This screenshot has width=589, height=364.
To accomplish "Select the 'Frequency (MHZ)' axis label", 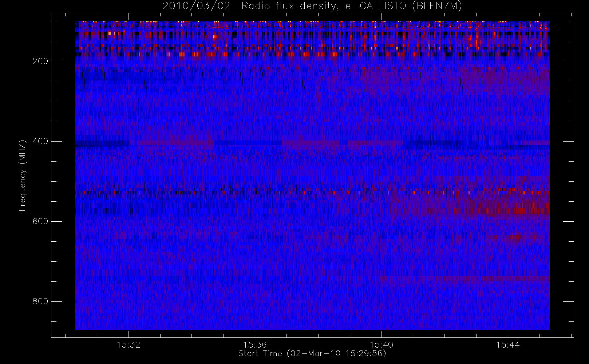I will pyautogui.click(x=23, y=175).
